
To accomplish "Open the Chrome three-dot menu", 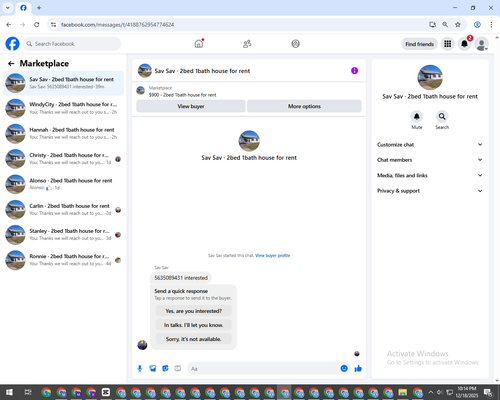I will click(x=491, y=25).
